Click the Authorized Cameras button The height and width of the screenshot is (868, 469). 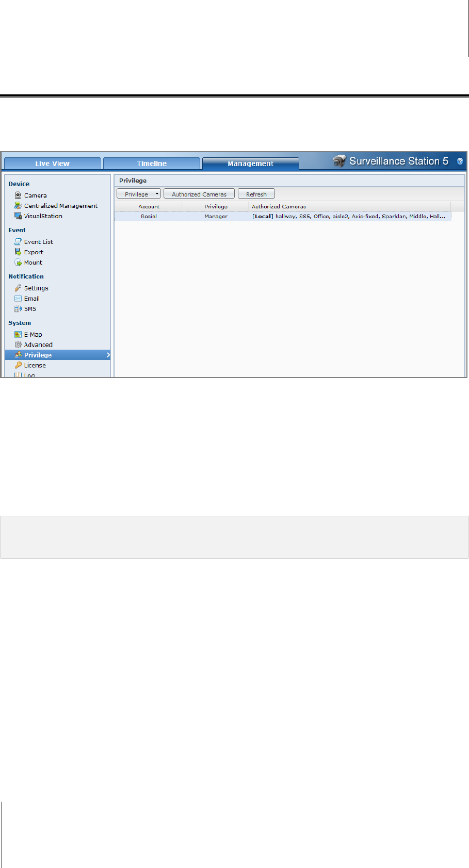point(199,194)
